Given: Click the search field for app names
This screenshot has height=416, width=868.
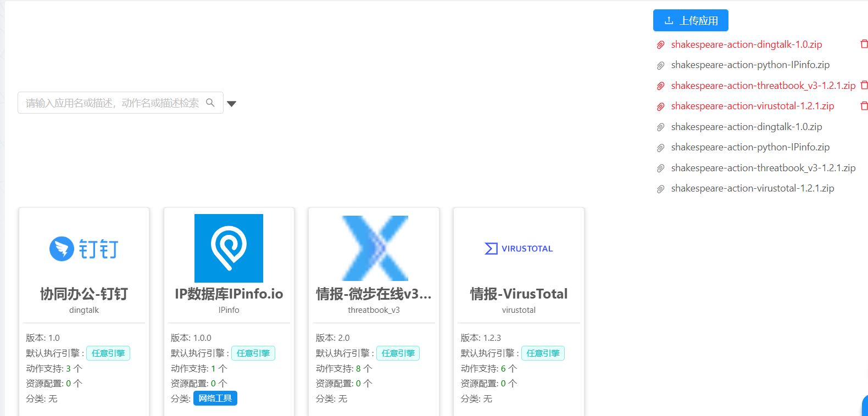Looking at the screenshot, I should point(120,103).
